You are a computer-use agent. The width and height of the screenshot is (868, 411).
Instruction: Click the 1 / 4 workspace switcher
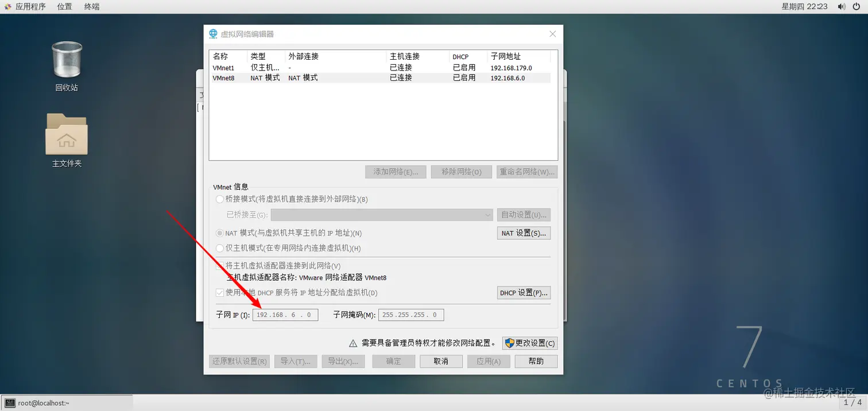pos(852,403)
